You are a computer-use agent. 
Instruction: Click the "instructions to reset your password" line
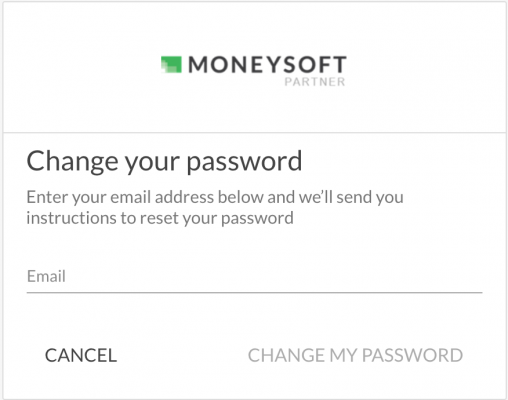point(160,218)
